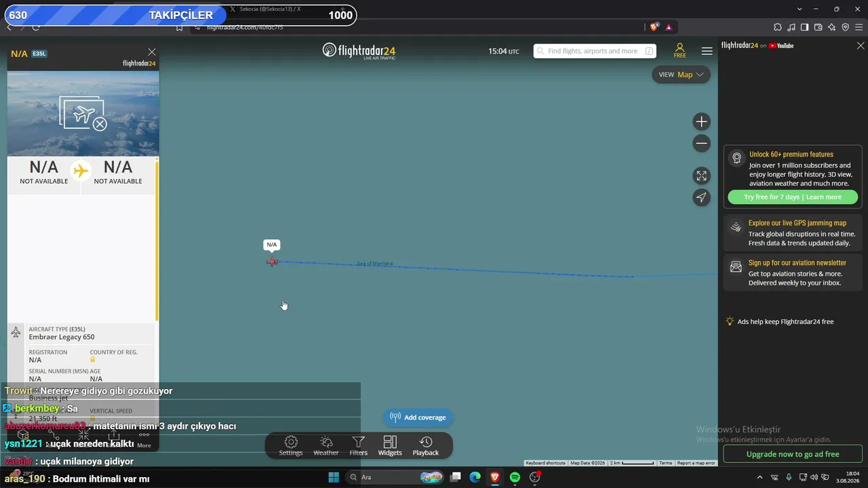Screen dimensions: 868x488
Task: Expand the VIEW Map dropdown
Action: click(681, 75)
